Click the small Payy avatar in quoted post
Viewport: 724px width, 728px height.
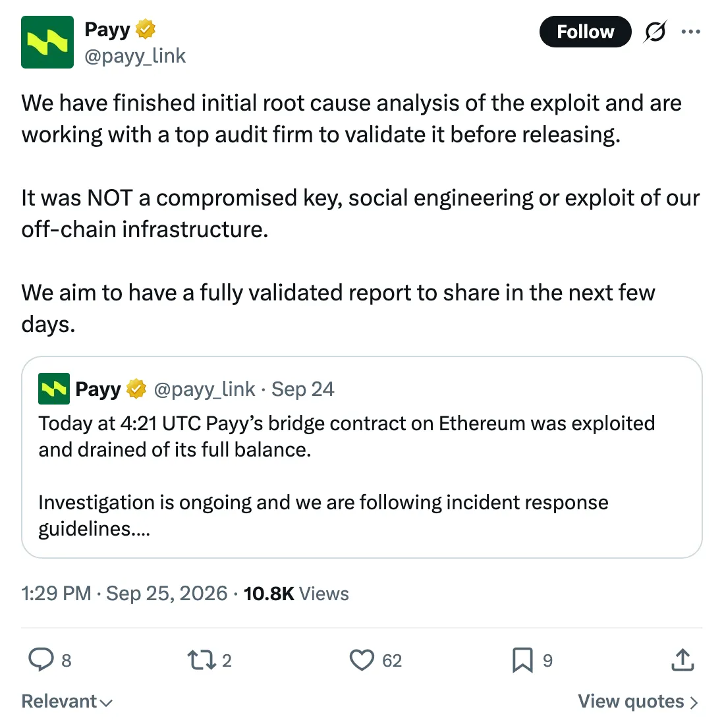(54, 389)
